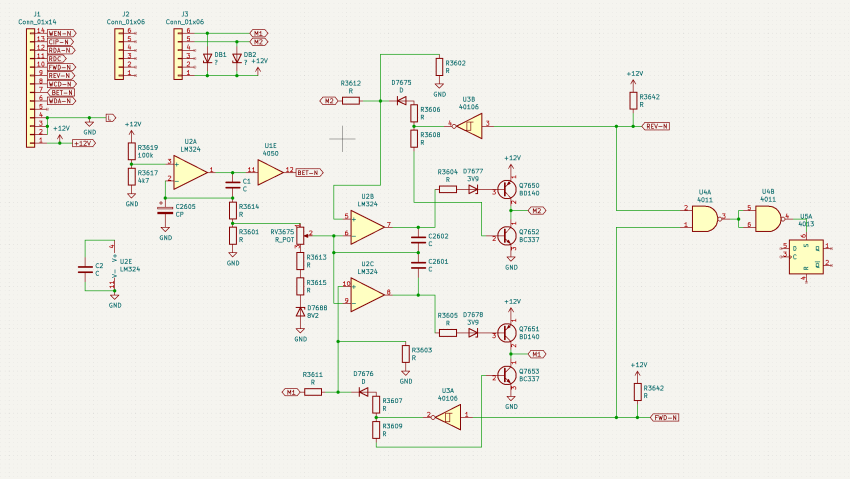The height and width of the screenshot is (479, 850).
Task: Select the U2A LM324 op-amp symbol
Action: click(191, 172)
